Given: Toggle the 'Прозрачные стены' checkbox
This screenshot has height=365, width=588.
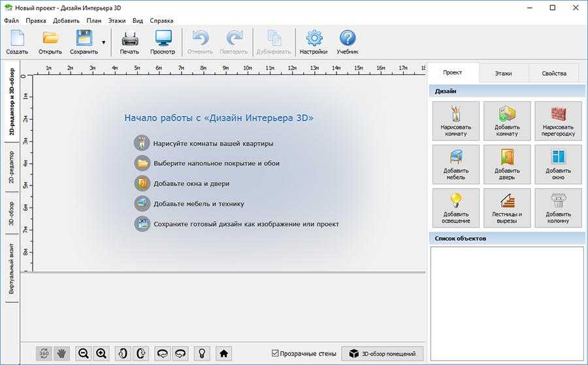Looking at the screenshot, I should pyautogui.click(x=275, y=353).
